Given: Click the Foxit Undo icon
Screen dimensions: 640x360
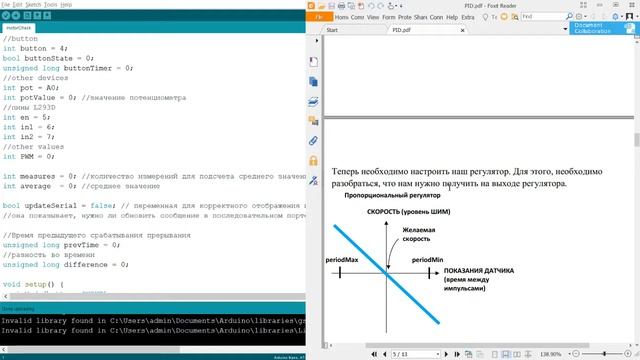Looking at the screenshot, I should pos(371,6).
